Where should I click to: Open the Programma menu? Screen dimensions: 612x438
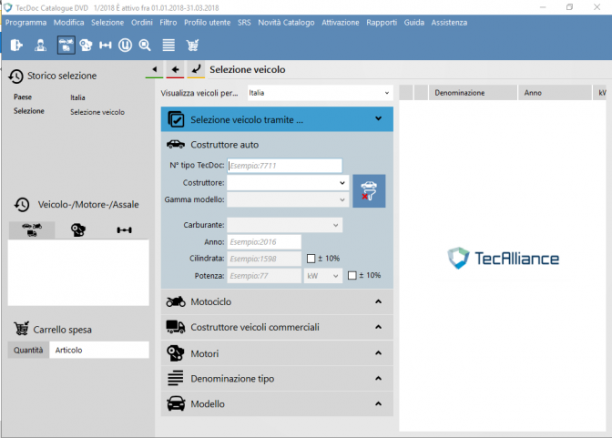point(26,23)
